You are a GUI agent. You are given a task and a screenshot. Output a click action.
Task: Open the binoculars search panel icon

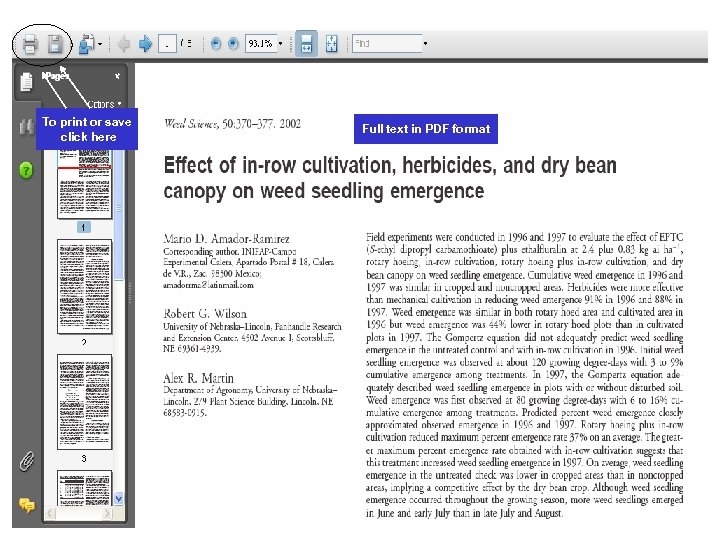tap(26, 127)
